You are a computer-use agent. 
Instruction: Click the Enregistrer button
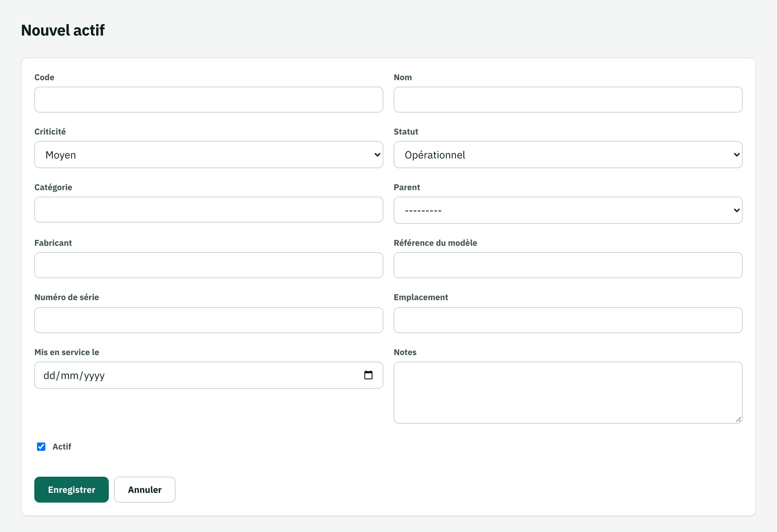click(x=72, y=490)
